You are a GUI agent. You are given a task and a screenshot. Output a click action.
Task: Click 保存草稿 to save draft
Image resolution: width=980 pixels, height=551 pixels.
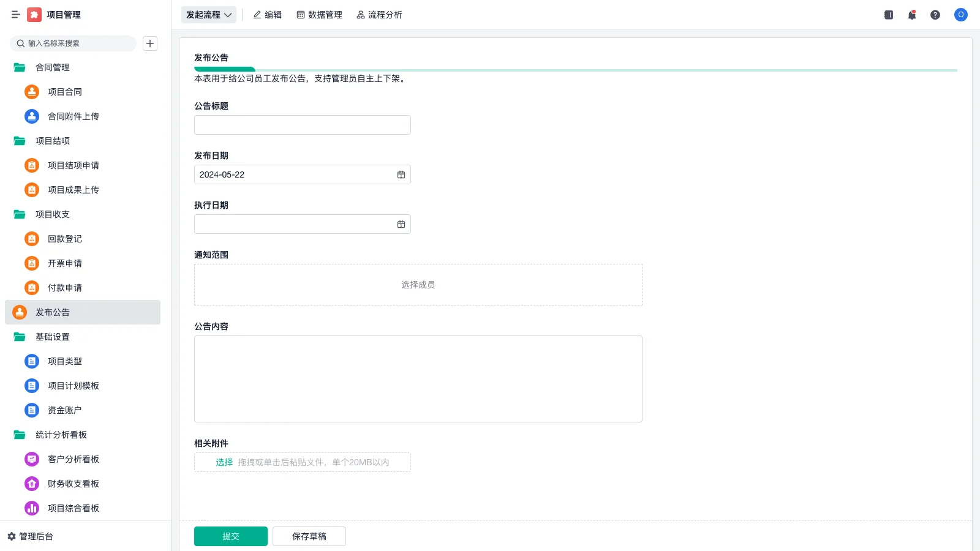pyautogui.click(x=309, y=536)
